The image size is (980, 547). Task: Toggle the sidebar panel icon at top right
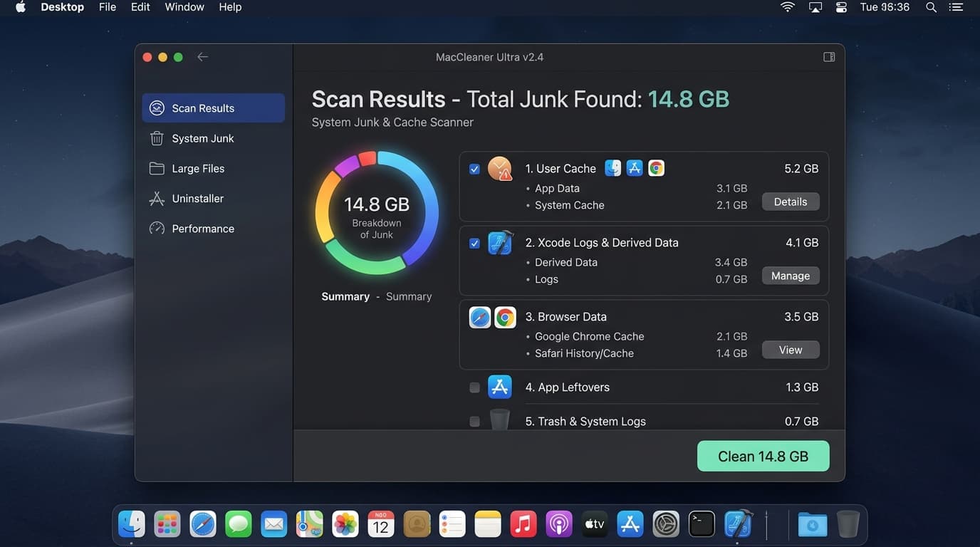(x=829, y=57)
